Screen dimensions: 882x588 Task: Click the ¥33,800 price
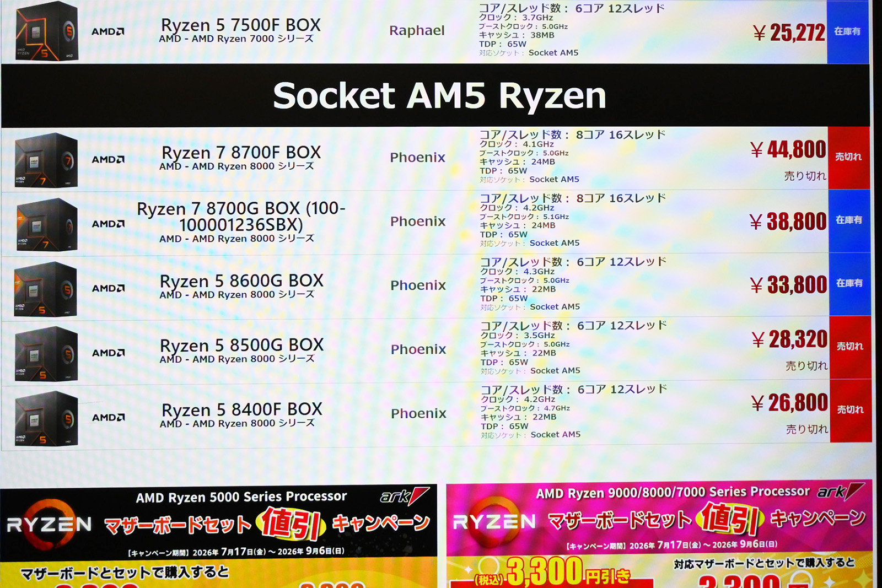coord(789,285)
